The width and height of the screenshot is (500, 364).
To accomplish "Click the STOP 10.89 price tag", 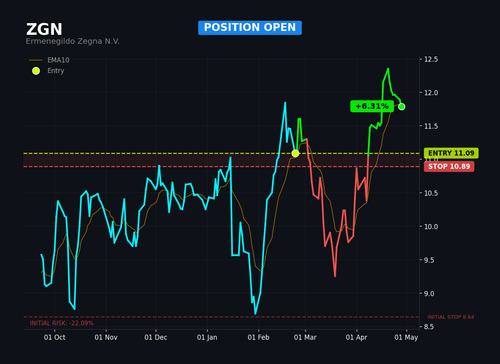I will (449, 166).
